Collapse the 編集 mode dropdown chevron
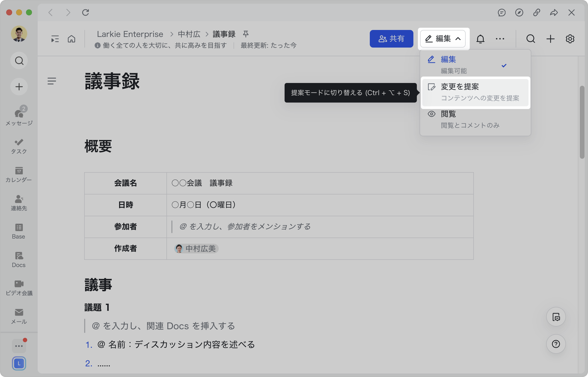Viewport: 588px width, 377px height. (459, 39)
